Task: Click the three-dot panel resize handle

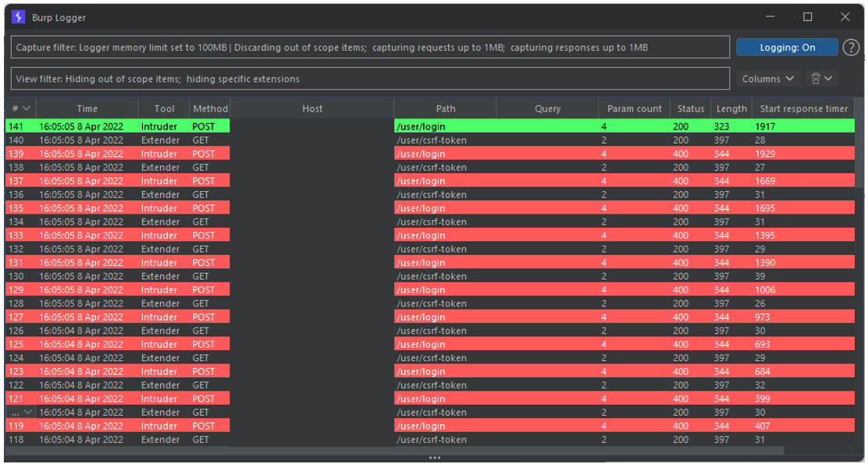Action: point(434,459)
